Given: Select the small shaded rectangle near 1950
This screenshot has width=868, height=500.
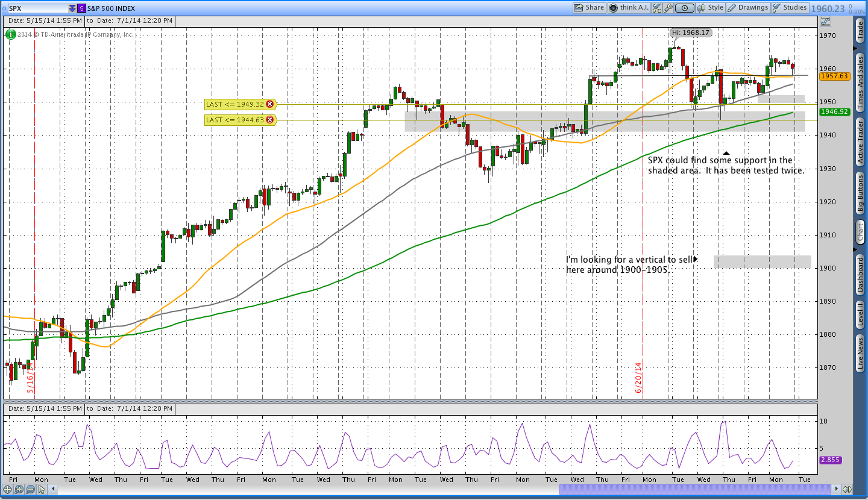Looking at the screenshot, I should pos(781,99).
